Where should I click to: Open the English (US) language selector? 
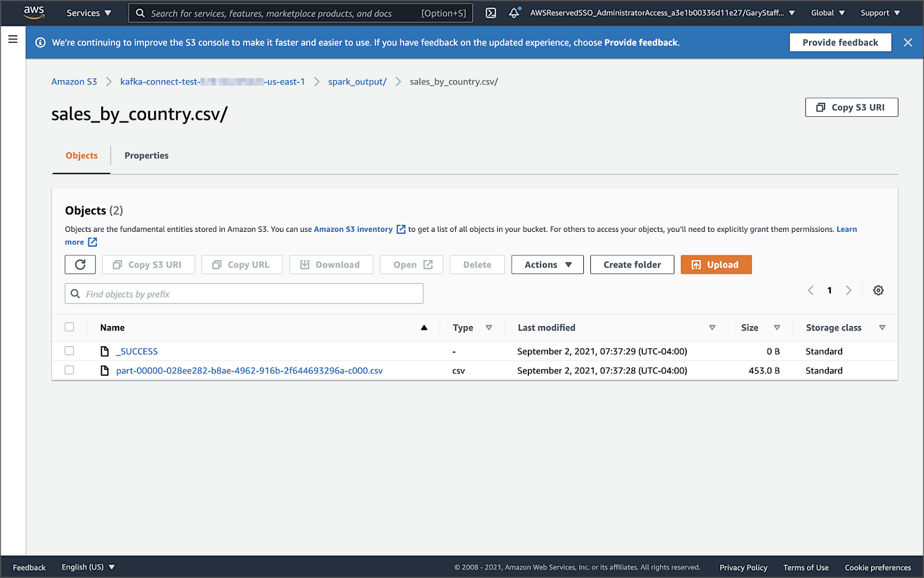click(x=88, y=567)
